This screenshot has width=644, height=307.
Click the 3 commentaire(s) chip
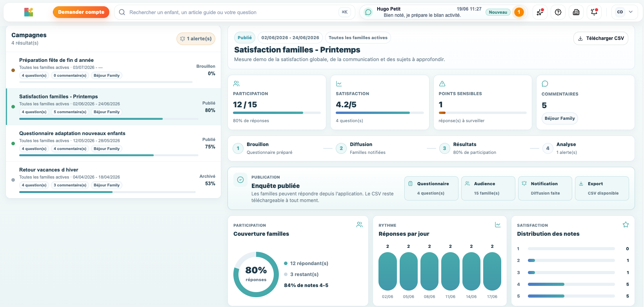tap(70, 185)
